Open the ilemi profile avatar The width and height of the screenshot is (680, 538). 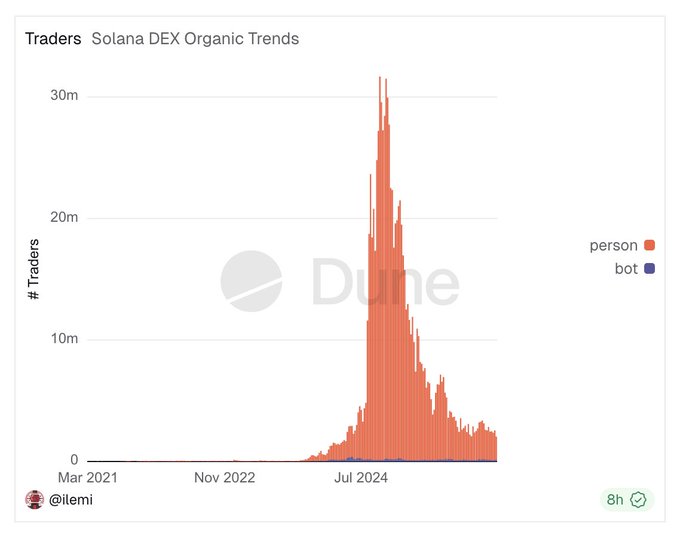click(x=35, y=499)
